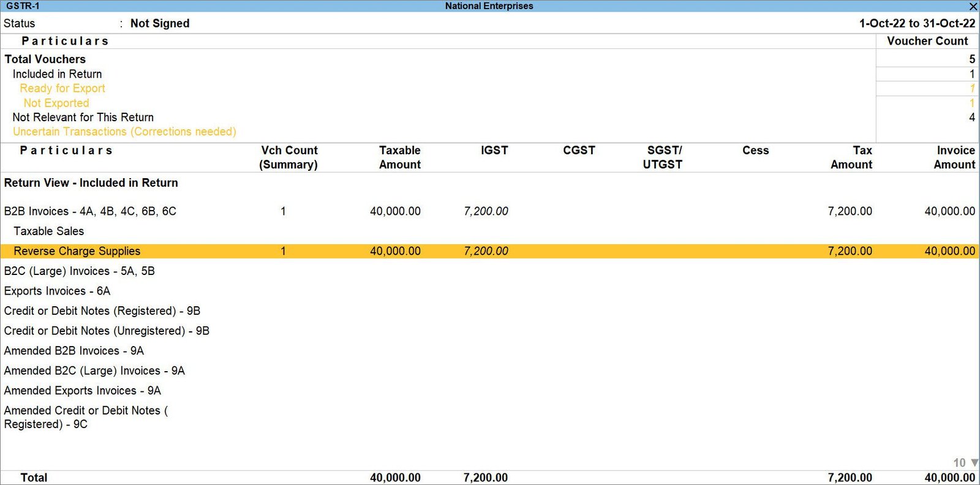Select the Taxable Sales sub-row
This screenshot has width=980, height=485.
point(49,231)
